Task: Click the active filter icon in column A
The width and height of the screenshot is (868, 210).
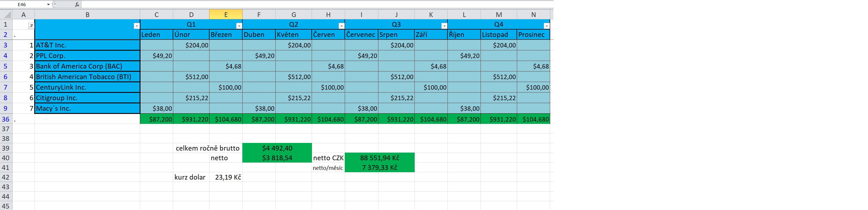Action: tap(31, 26)
